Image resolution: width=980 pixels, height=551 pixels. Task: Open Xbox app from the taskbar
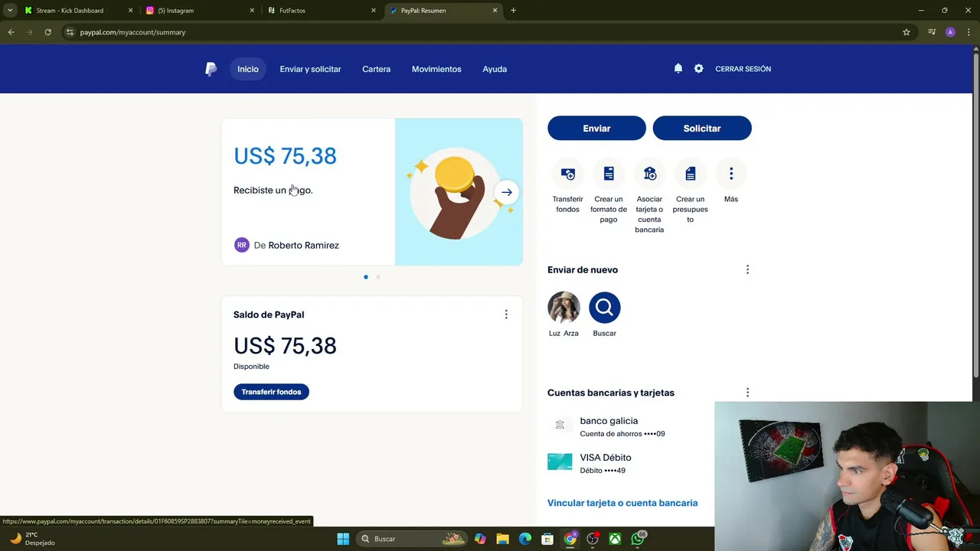(615, 539)
